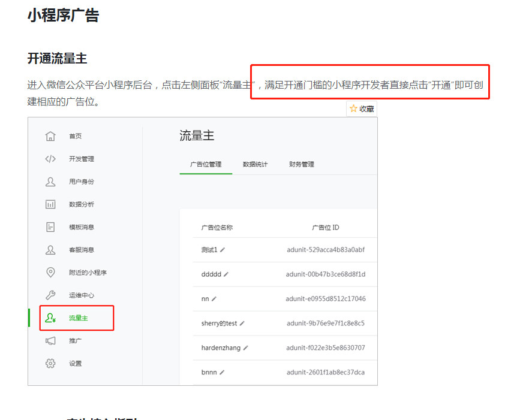The height and width of the screenshot is (420, 517).
Task: Open 开发管理 menu item
Action: tap(82, 159)
